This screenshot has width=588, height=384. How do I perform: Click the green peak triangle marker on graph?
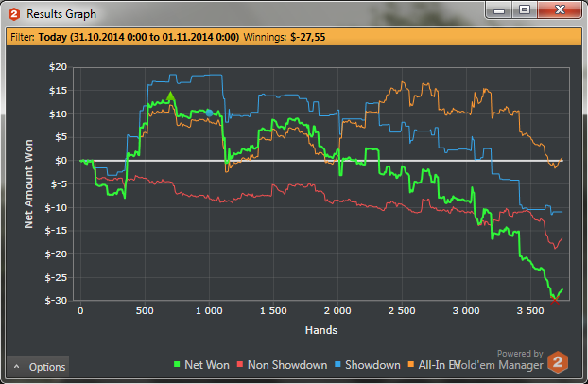click(170, 96)
